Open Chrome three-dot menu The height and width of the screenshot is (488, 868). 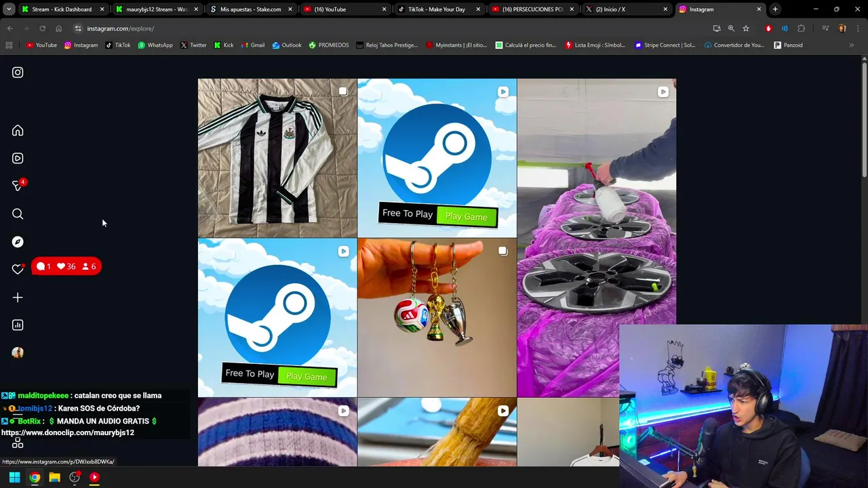(858, 28)
